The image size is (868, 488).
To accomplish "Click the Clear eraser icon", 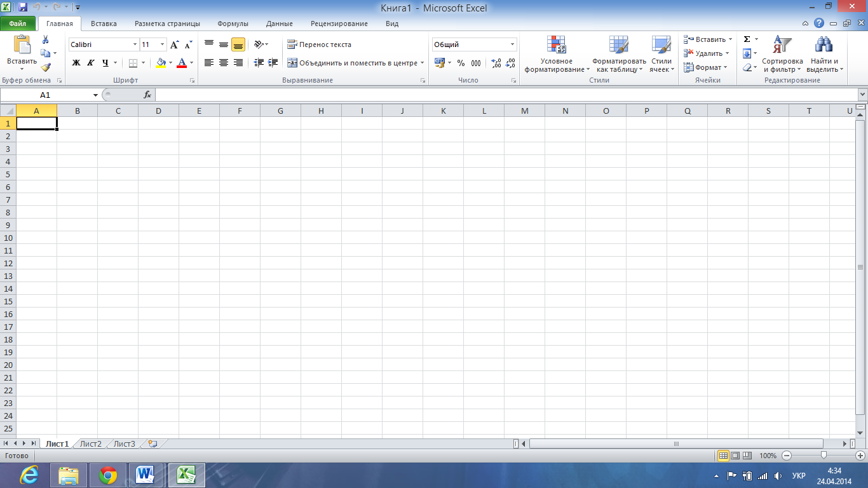I will 747,67.
